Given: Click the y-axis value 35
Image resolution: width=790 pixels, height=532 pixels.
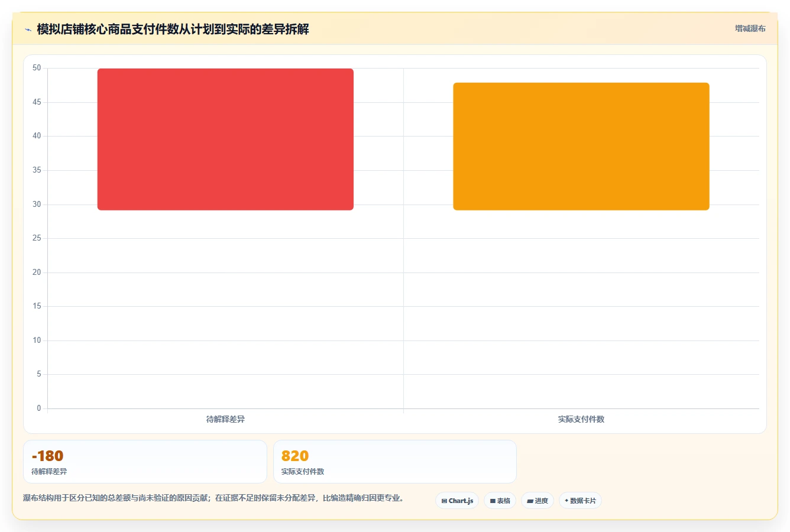Looking at the screenshot, I should coord(37,170).
